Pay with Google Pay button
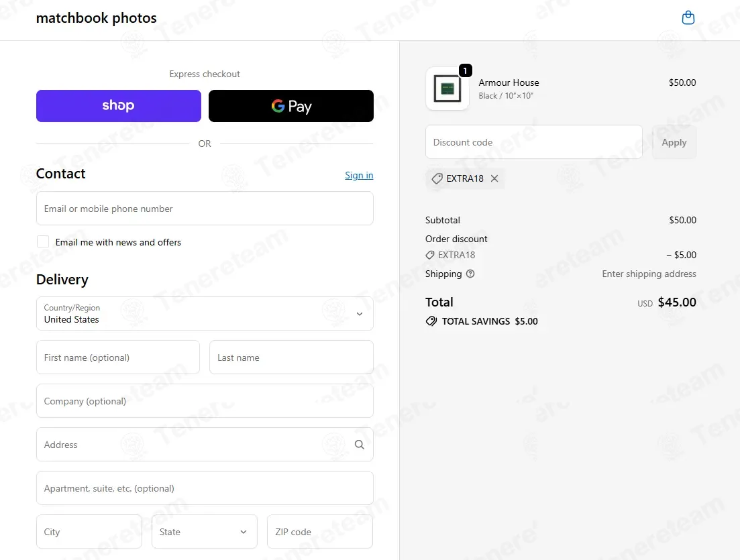The width and height of the screenshot is (740, 560). (x=291, y=106)
